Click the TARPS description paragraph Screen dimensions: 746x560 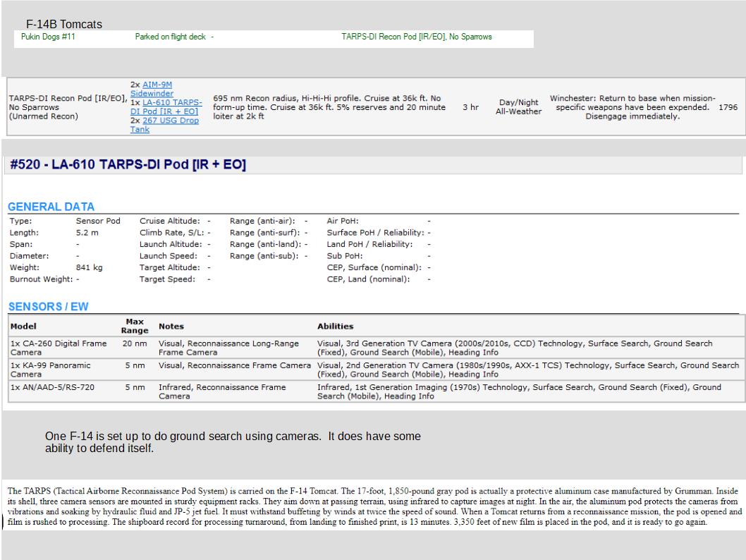pos(374,506)
